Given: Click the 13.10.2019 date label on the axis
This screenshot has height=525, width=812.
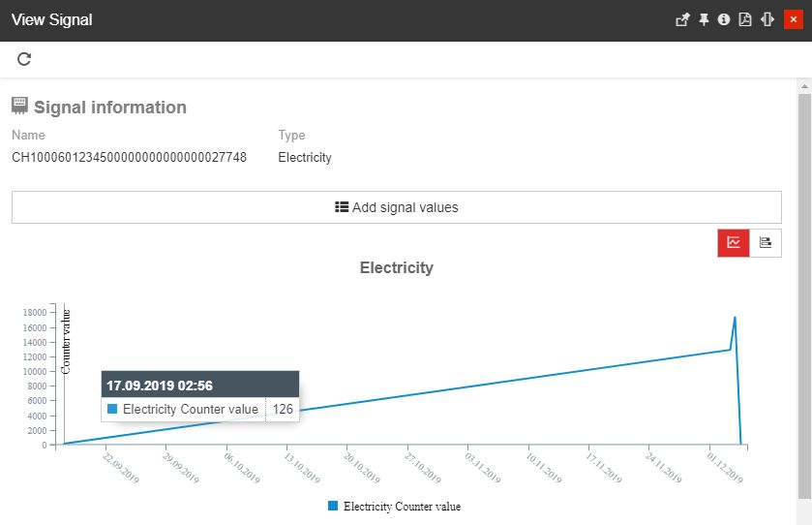Looking at the screenshot, I should [x=302, y=466].
